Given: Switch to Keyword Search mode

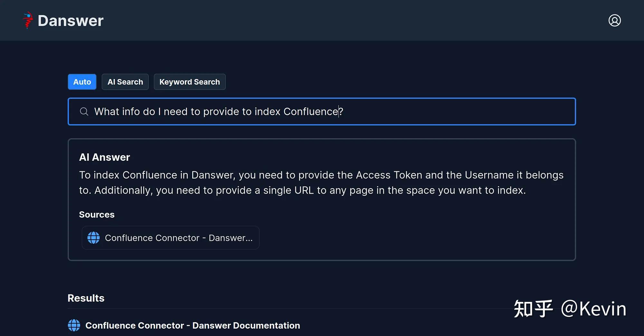Looking at the screenshot, I should point(190,82).
